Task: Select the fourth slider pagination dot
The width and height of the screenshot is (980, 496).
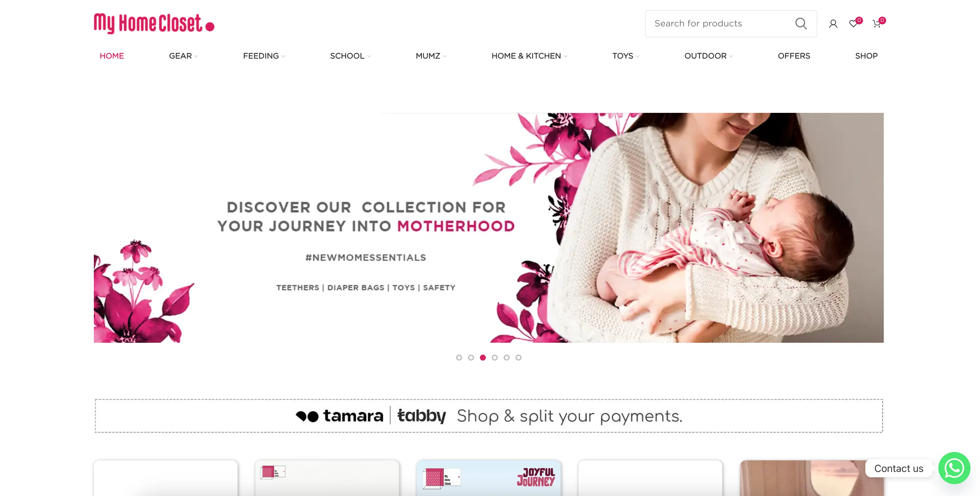Action: pos(494,358)
